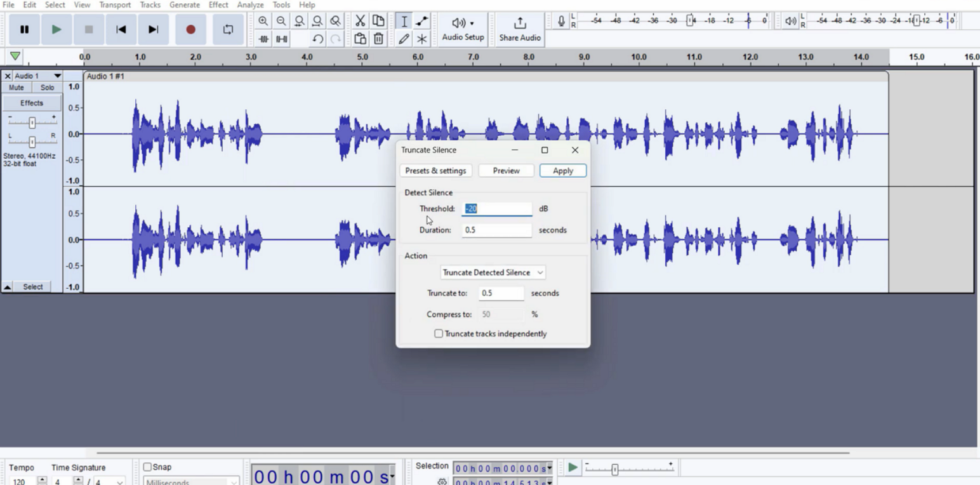The image size is (980, 485).
Task: Open the Generate menu
Action: [x=185, y=5]
